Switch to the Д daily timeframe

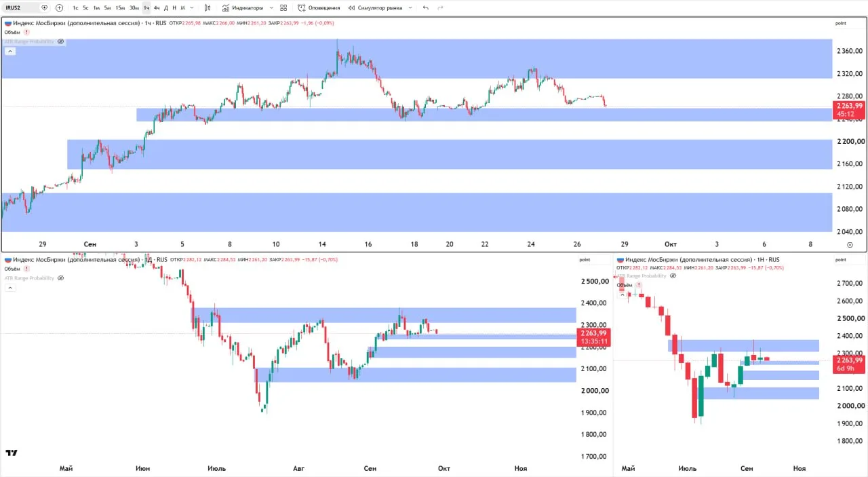coord(165,7)
